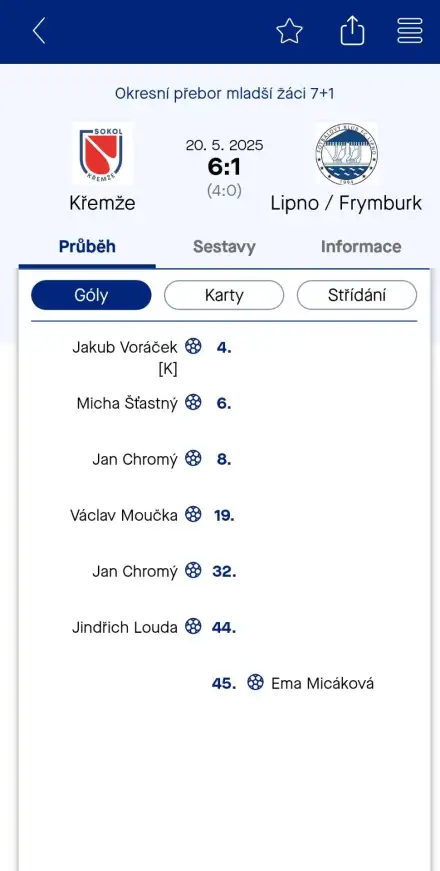Open the hamburger menu icon
This screenshot has height=871, width=440.
(410, 31)
